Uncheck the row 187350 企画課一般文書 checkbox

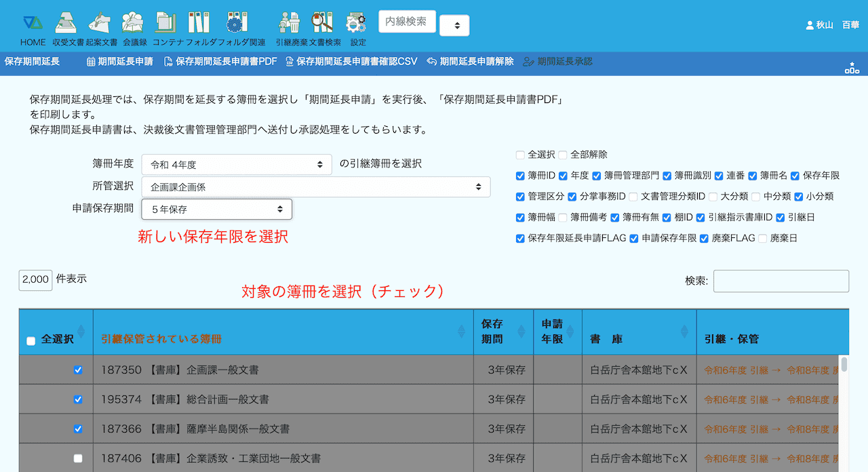click(78, 370)
